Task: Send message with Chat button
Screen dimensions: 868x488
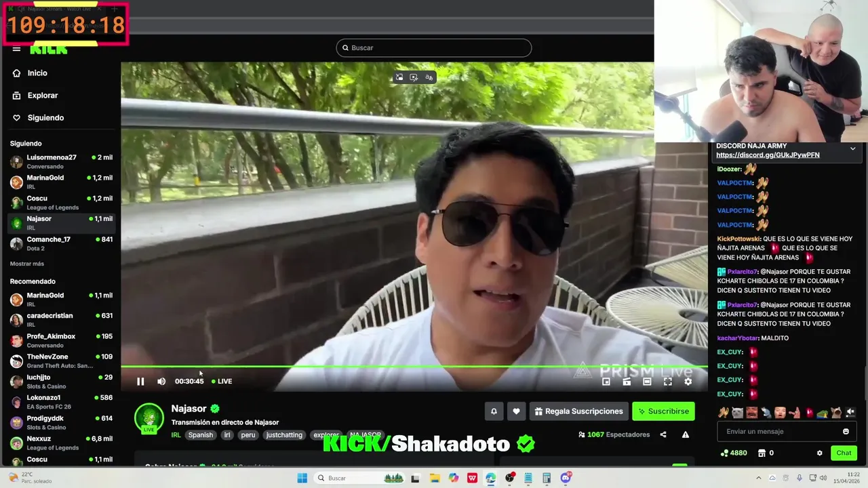Action: pyautogui.click(x=844, y=453)
